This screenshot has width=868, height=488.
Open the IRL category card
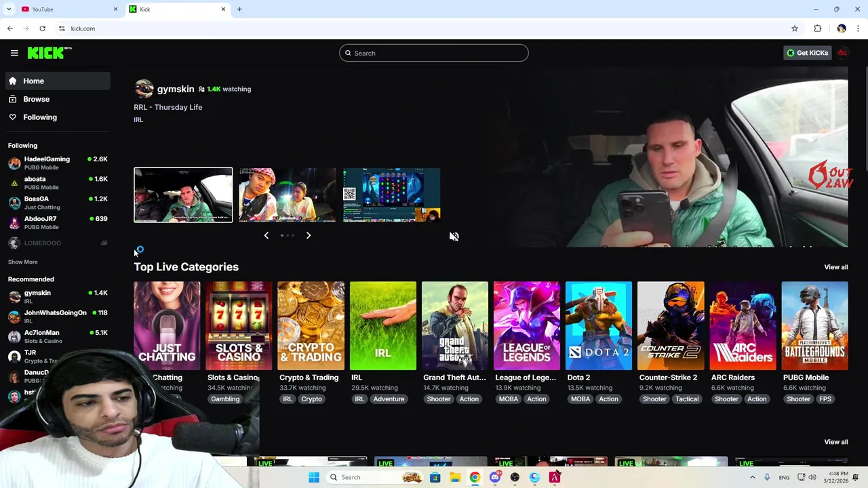tap(382, 326)
